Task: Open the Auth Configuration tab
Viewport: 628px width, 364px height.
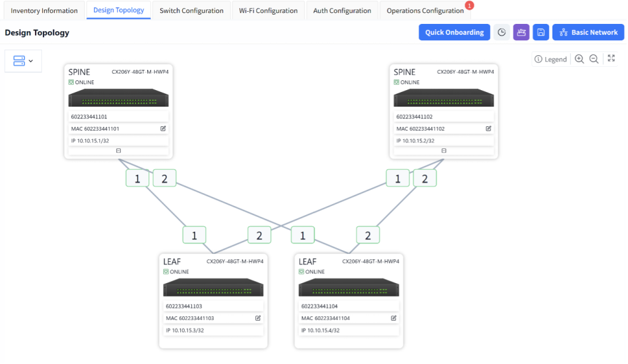Action: [x=342, y=11]
